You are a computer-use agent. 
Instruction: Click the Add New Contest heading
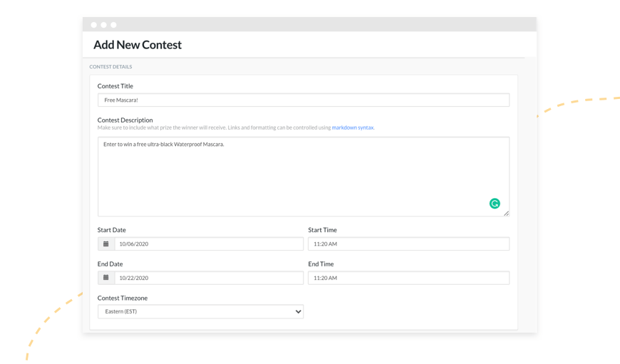[x=138, y=45]
